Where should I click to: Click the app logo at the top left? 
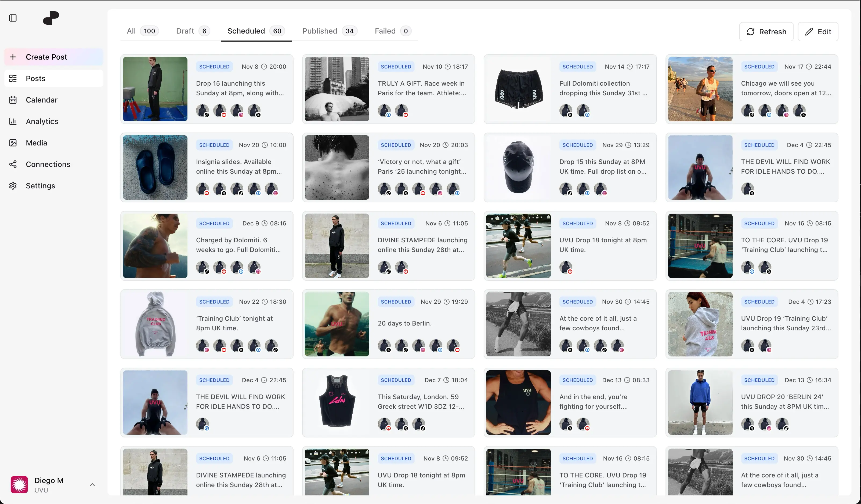tap(50, 18)
